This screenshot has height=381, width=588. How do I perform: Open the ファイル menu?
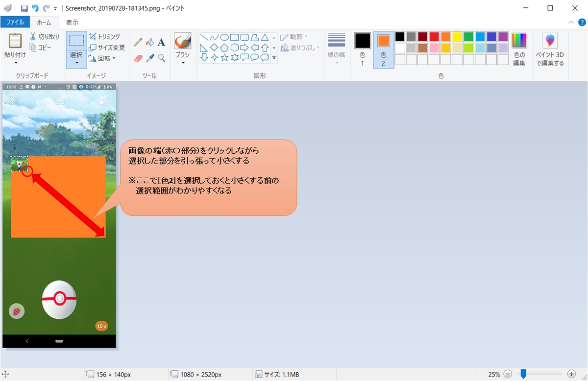[x=15, y=22]
